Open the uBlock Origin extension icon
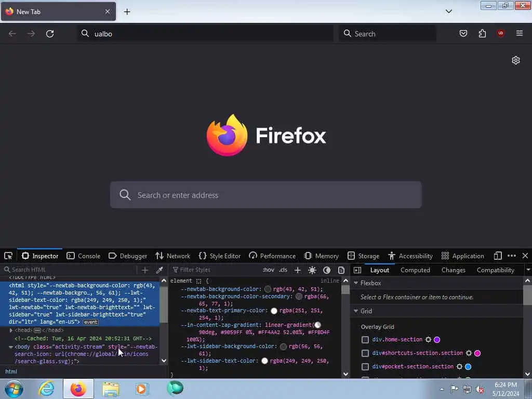532x399 pixels. point(500,33)
